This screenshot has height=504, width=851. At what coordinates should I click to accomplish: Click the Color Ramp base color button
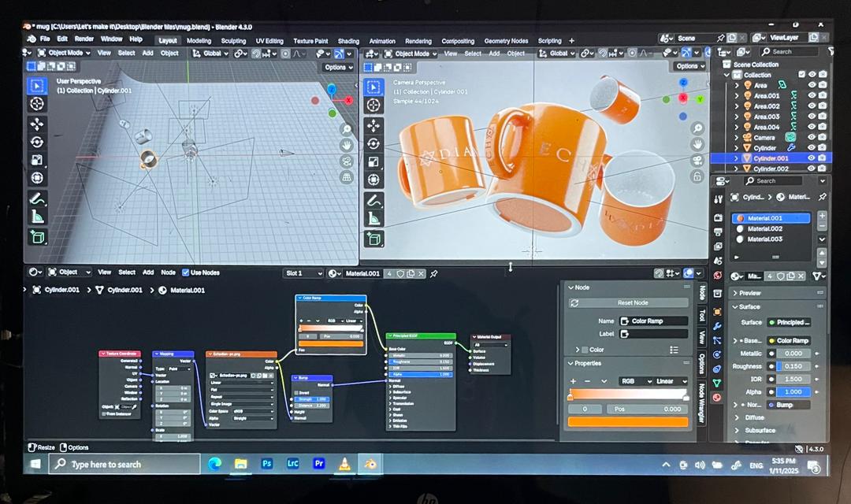click(x=789, y=341)
